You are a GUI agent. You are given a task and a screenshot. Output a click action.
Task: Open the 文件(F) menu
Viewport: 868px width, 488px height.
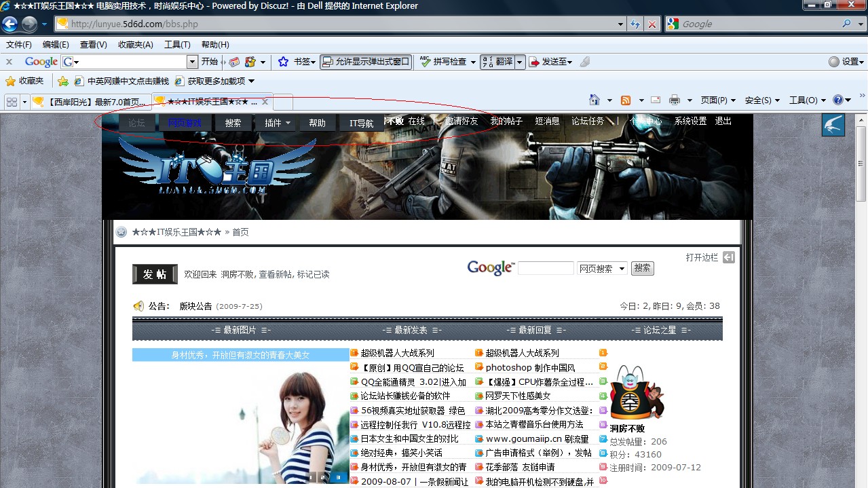coord(18,45)
